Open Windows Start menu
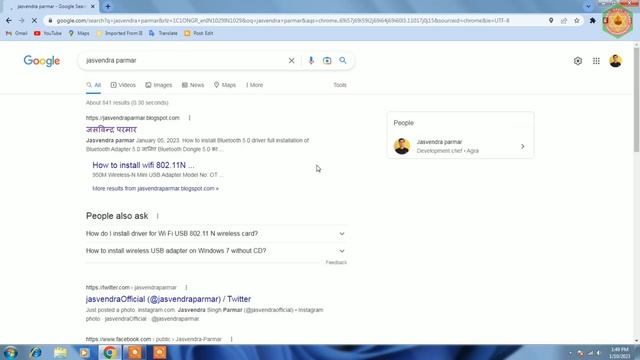 (10, 353)
